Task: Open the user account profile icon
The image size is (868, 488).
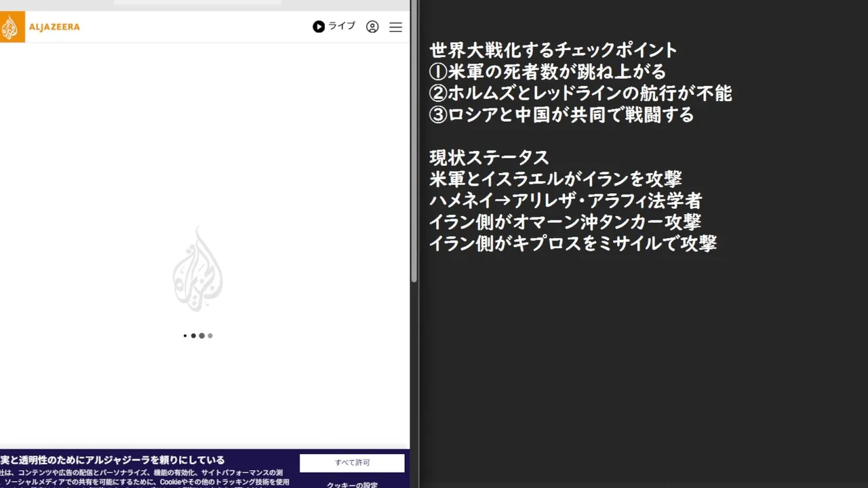Action: coord(372,27)
